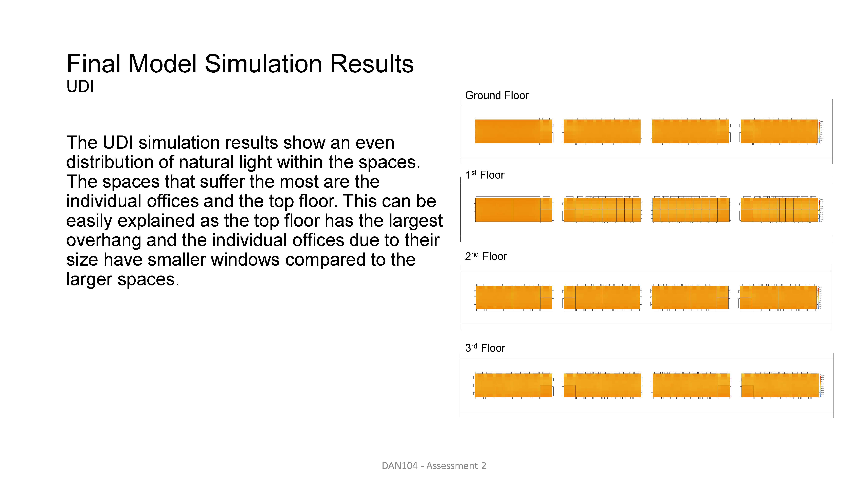868x488 pixels.
Task: Click the UDI simulation results description paragraph
Action: point(254,211)
